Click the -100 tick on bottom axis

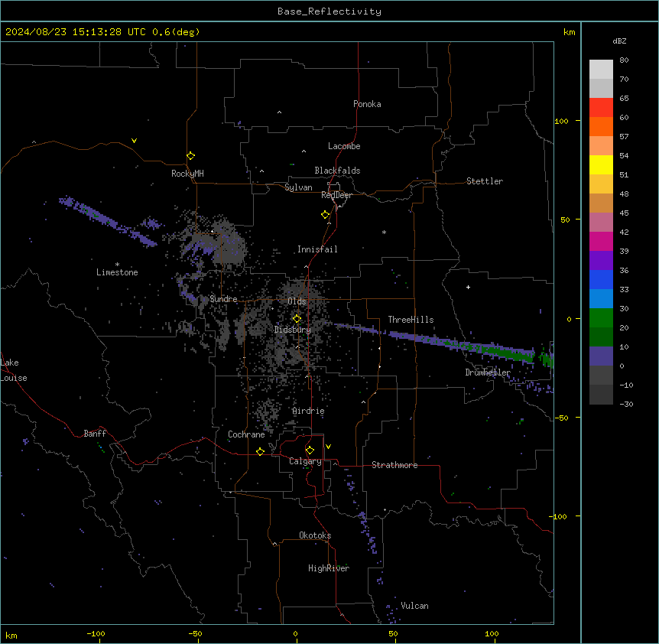click(x=96, y=633)
